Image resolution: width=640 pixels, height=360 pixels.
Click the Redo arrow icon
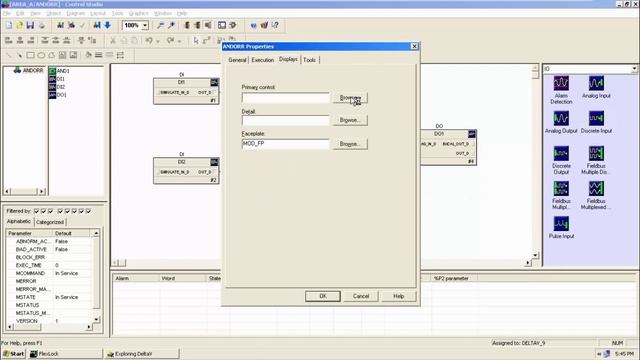click(171, 40)
